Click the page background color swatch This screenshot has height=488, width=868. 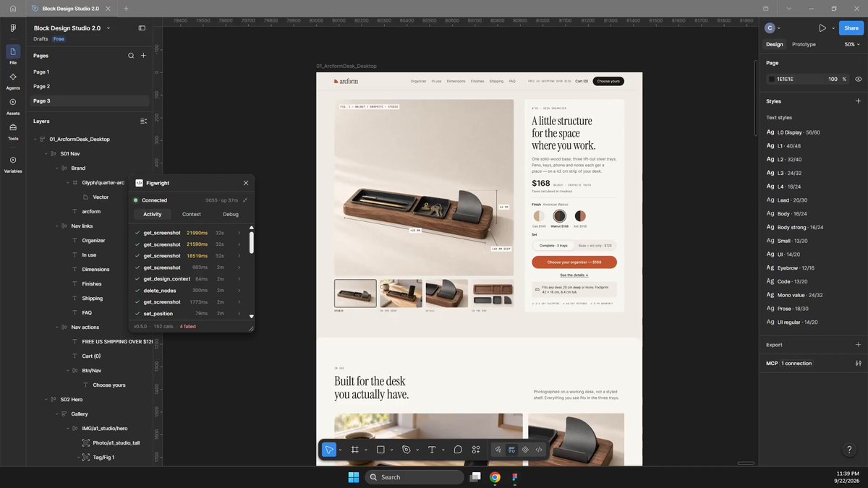771,79
